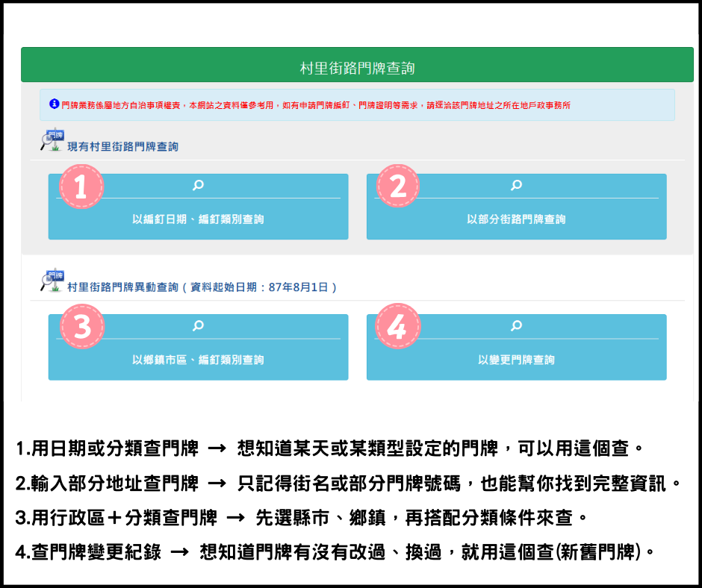This screenshot has height=588, width=702.
Task: Click the 門牌 sign icon beside 現有村里街路門牌查詢
Action: 52,140
